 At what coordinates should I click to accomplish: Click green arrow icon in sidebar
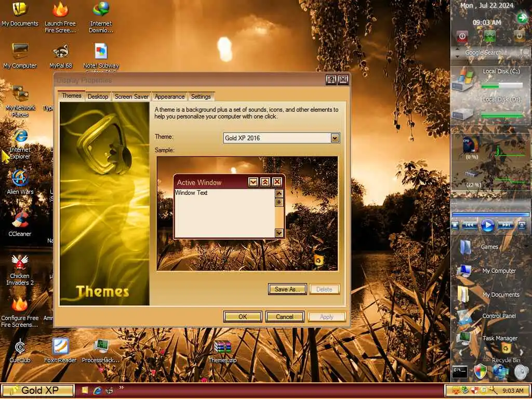tap(522, 17)
